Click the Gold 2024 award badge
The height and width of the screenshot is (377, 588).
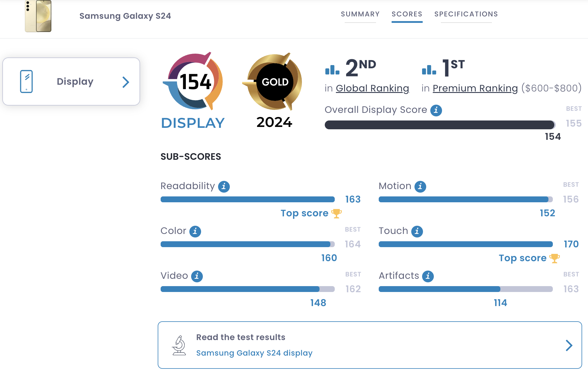click(x=274, y=82)
